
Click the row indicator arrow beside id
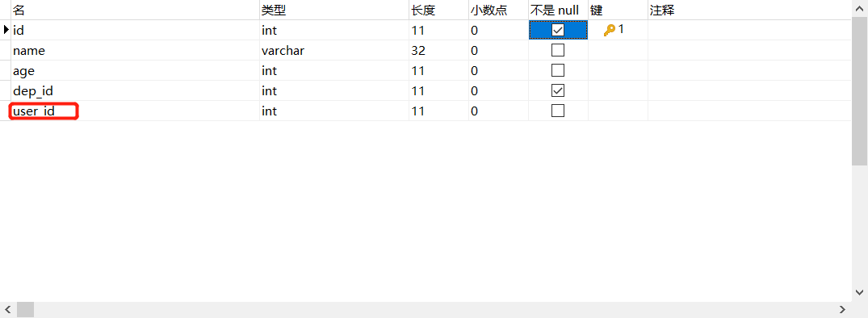click(6, 30)
